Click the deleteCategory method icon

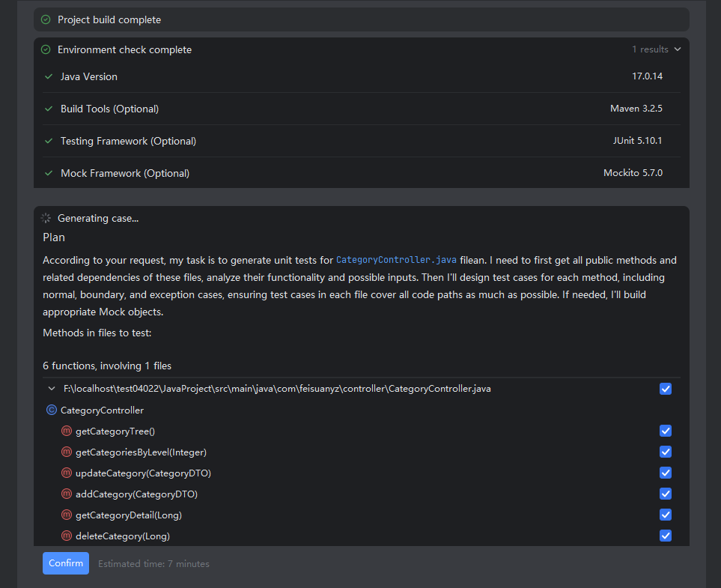pos(67,536)
